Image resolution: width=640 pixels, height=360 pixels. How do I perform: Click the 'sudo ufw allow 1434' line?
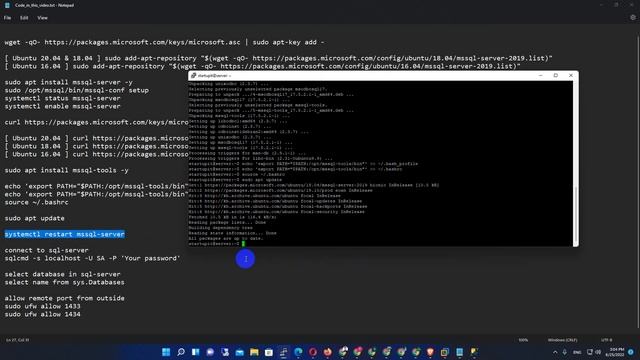[42, 314]
